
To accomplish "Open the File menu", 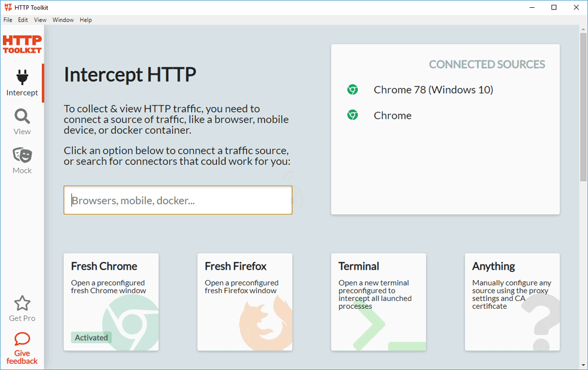I will point(8,20).
